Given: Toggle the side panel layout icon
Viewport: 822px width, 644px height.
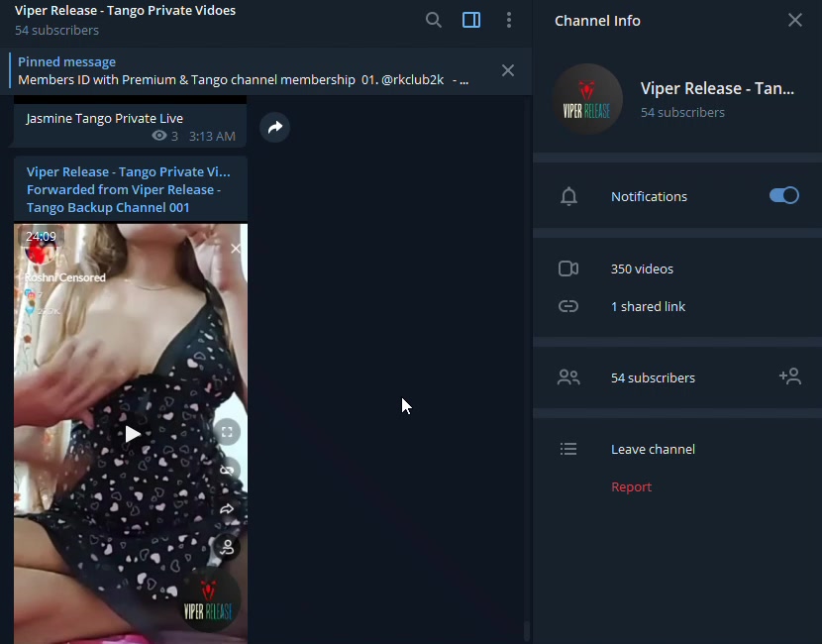Looking at the screenshot, I should click(471, 20).
